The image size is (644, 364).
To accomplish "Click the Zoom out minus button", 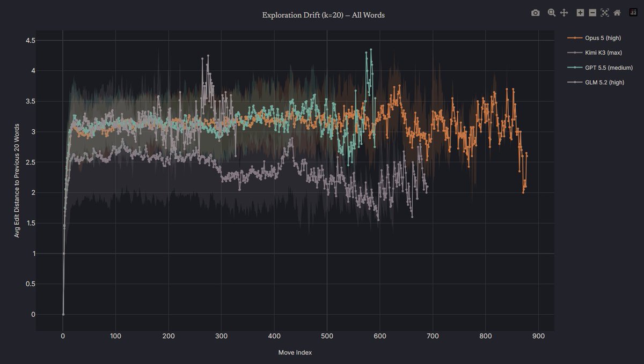I will pos(592,12).
